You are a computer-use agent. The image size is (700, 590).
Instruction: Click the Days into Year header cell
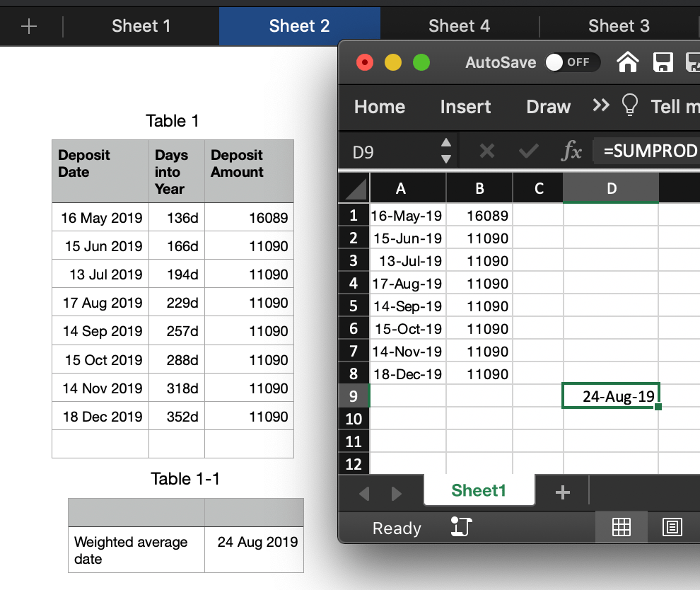(177, 171)
